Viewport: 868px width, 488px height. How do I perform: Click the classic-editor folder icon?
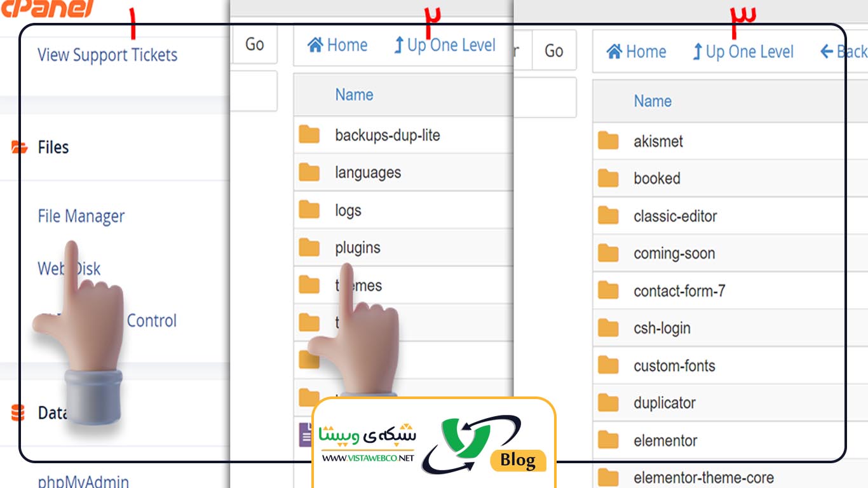(x=608, y=216)
